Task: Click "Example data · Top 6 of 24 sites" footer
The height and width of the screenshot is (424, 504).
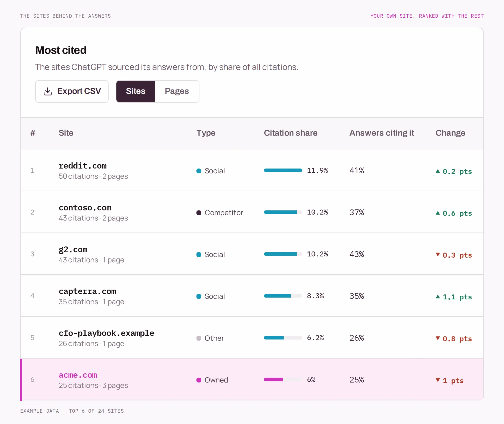Action: click(x=72, y=411)
